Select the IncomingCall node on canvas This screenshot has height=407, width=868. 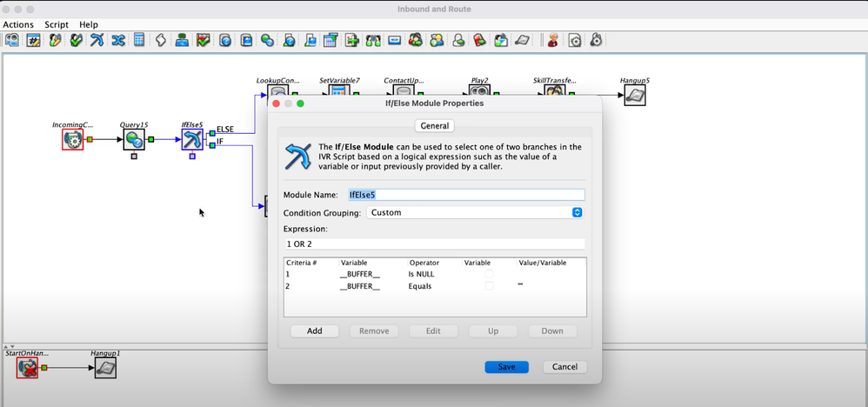click(x=72, y=139)
